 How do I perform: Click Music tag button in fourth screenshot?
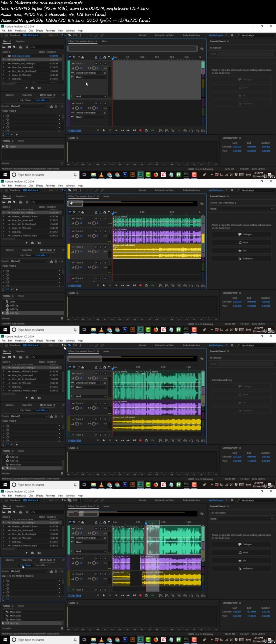(241, 553)
